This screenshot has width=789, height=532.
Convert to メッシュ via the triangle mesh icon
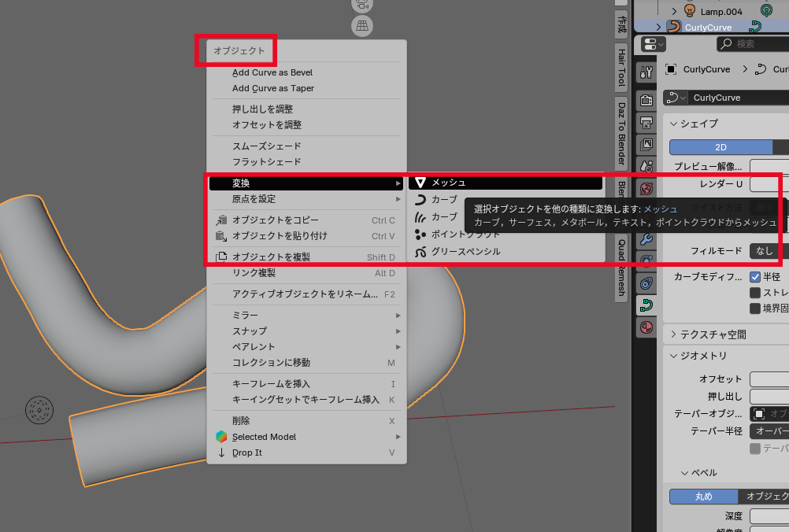click(421, 183)
